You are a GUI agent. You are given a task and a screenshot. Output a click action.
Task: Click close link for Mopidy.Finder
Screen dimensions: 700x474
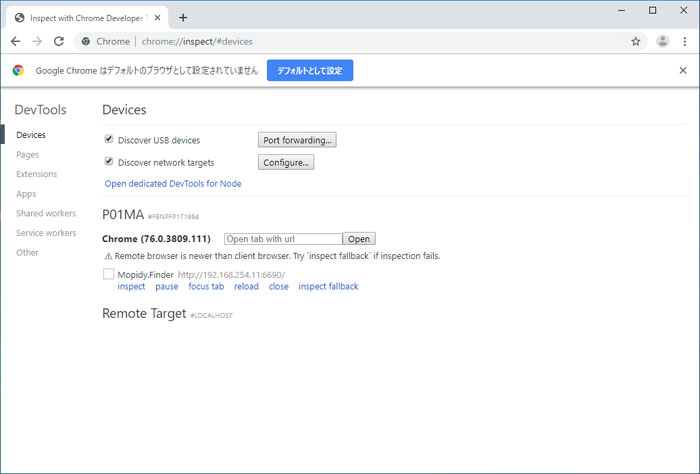(279, 287)
